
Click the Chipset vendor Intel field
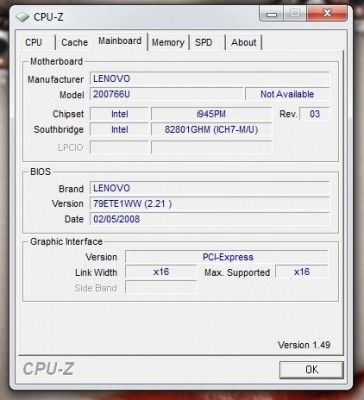[119, 114]
